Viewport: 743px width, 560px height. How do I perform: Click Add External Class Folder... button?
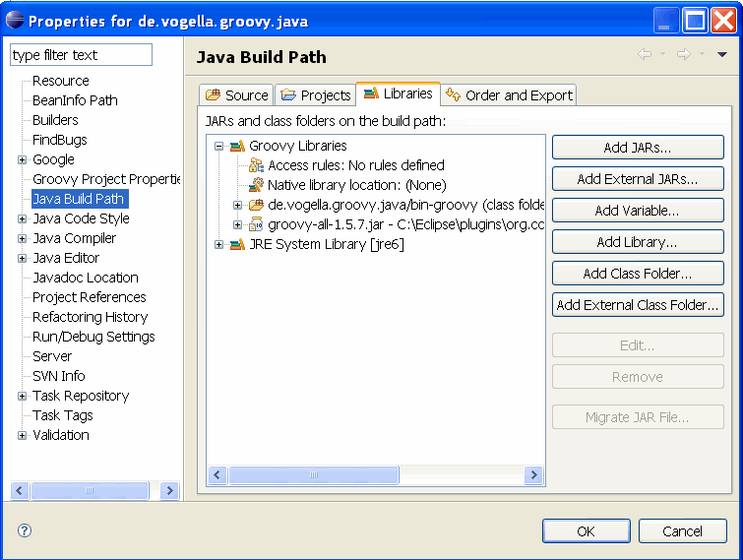click(x=638, y=305)
